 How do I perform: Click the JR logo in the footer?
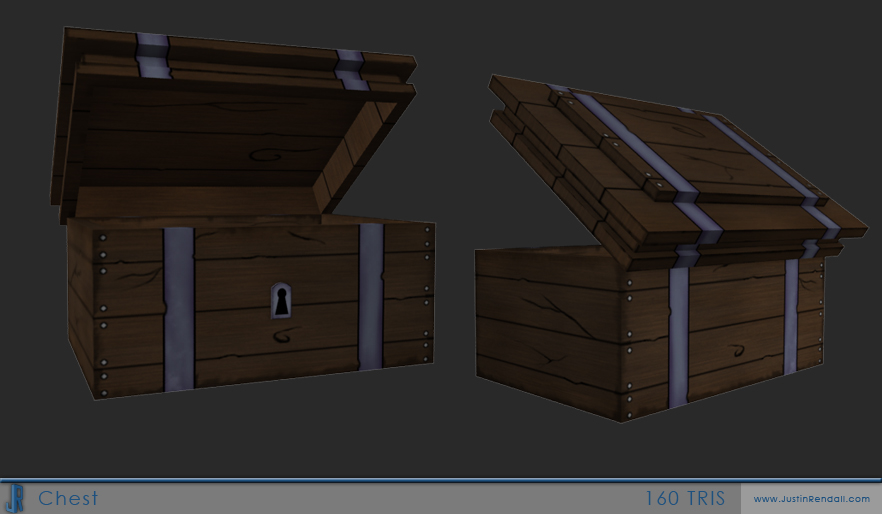(x=14, y=497)
